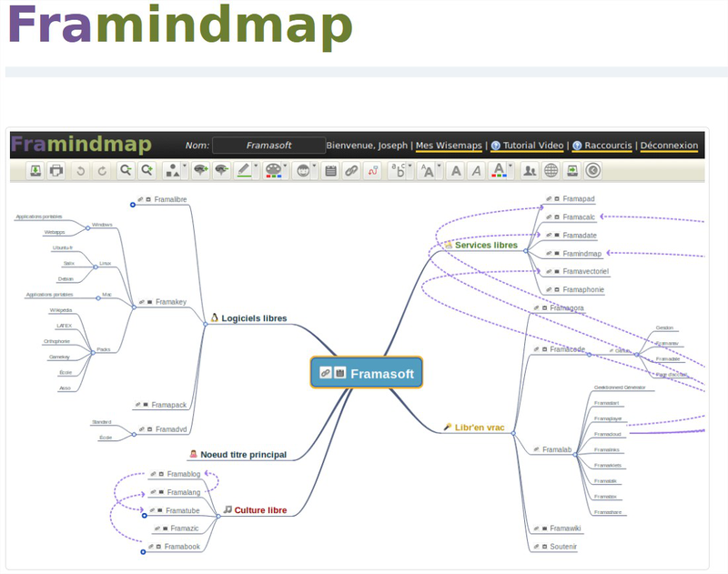Open Mes Wisemaps link
This screenshot has width=728, height=574.
tap(449, 146)
